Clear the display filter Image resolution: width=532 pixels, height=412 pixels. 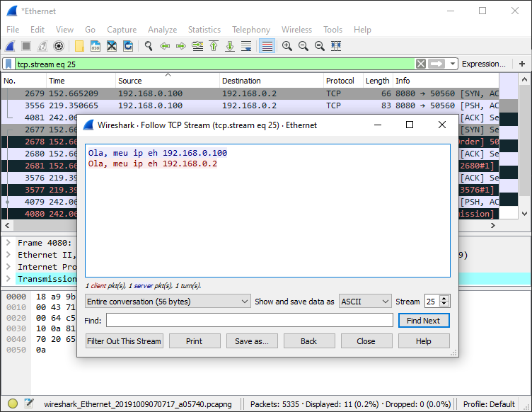pyautogui.click(x=421, y=64)
